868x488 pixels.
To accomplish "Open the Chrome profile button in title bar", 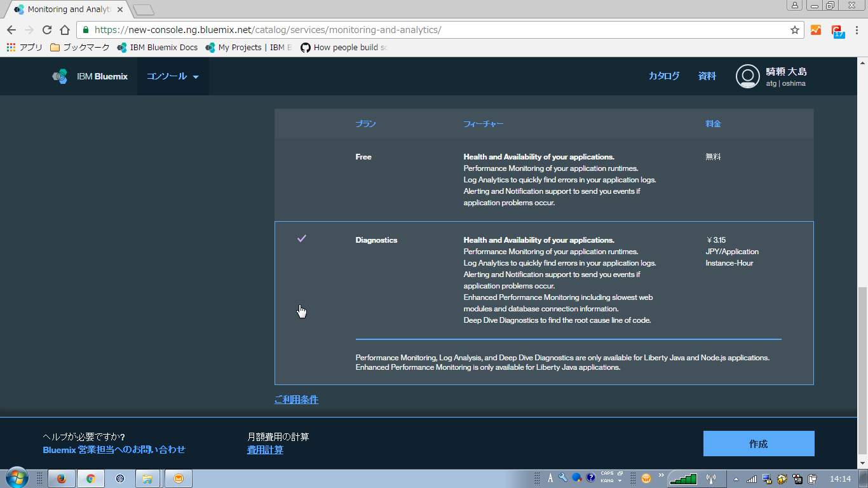I will pyautogui.click(x=795, y=6).
